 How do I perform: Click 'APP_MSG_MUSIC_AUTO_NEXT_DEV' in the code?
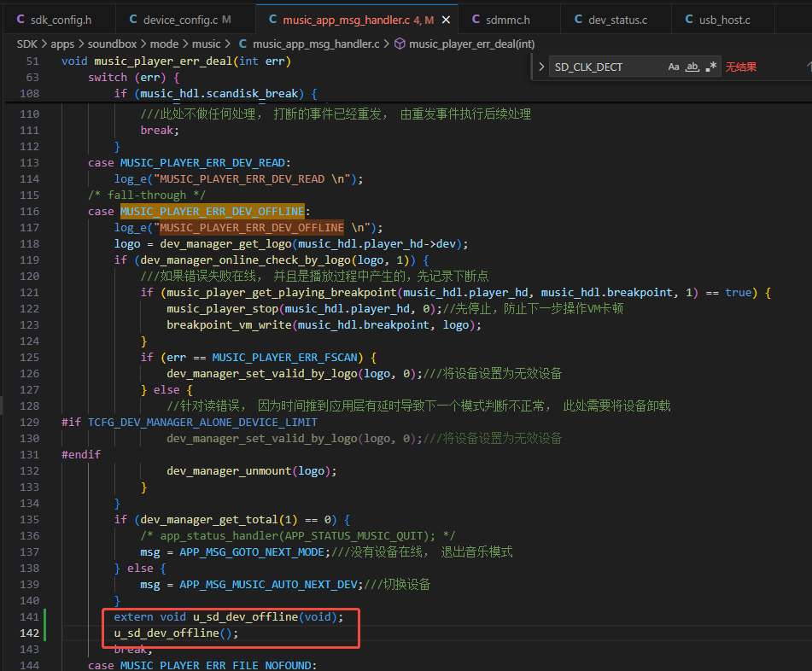tap(268, 585)
